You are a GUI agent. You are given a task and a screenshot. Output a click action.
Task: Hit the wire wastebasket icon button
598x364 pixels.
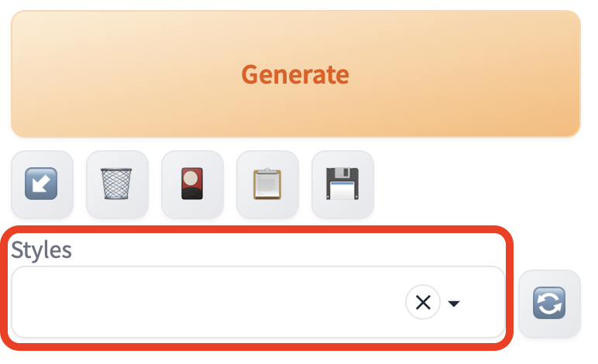(117, 184)
